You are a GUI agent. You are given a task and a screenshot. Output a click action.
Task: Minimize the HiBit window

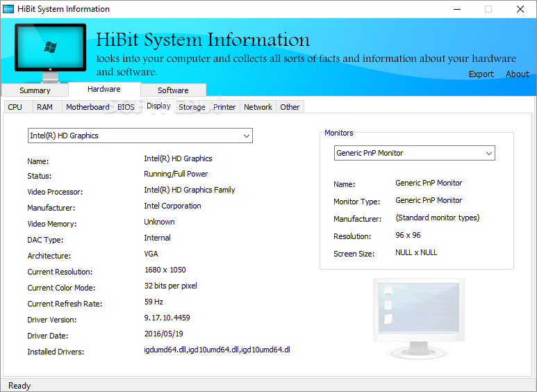click(x=457, y=9)
